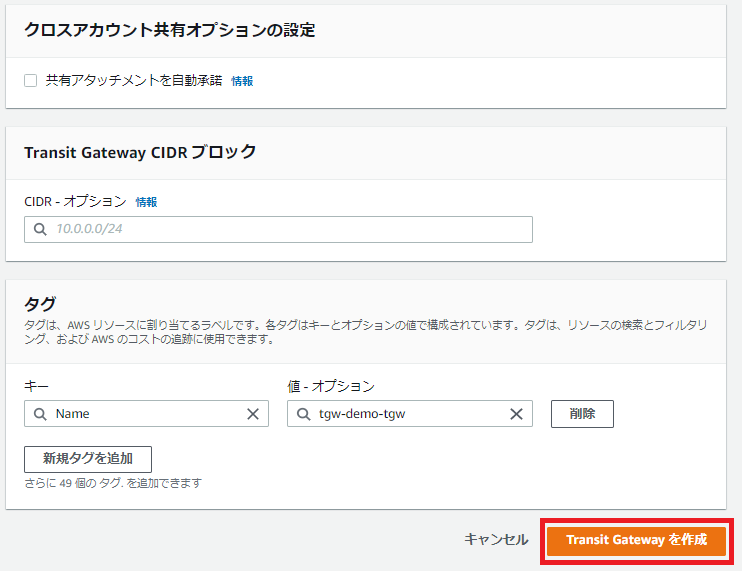Click the tgw-demo-tgw value field
Image resolution: width=742 pixels, height=571 pixels.
pos(410,414)
